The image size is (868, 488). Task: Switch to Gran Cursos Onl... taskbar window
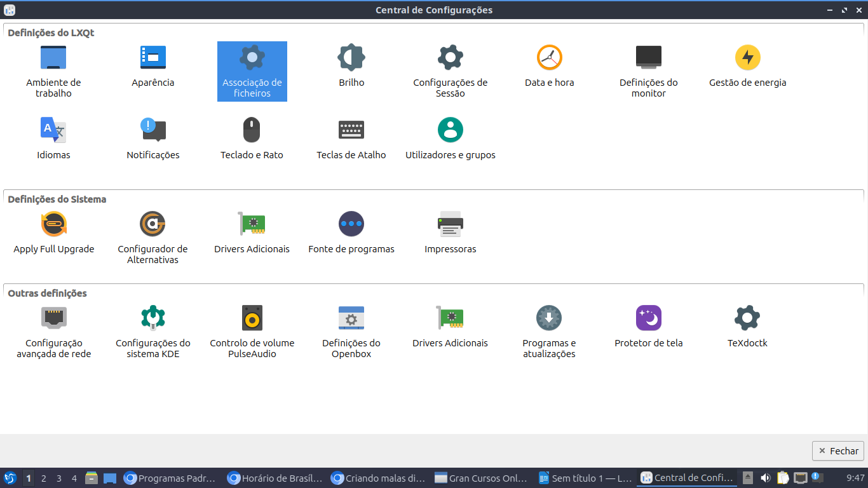tap(482, 478)
